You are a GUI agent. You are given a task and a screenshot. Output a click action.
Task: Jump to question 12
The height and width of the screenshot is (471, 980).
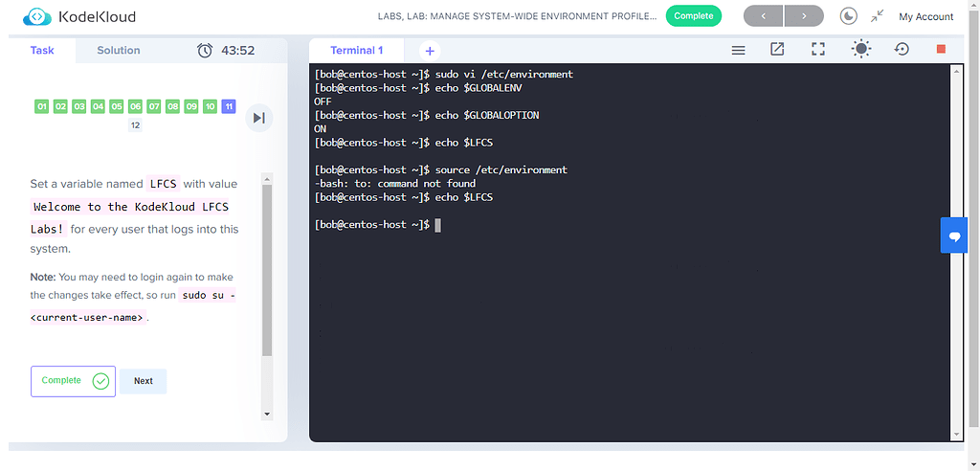[135, 125]
